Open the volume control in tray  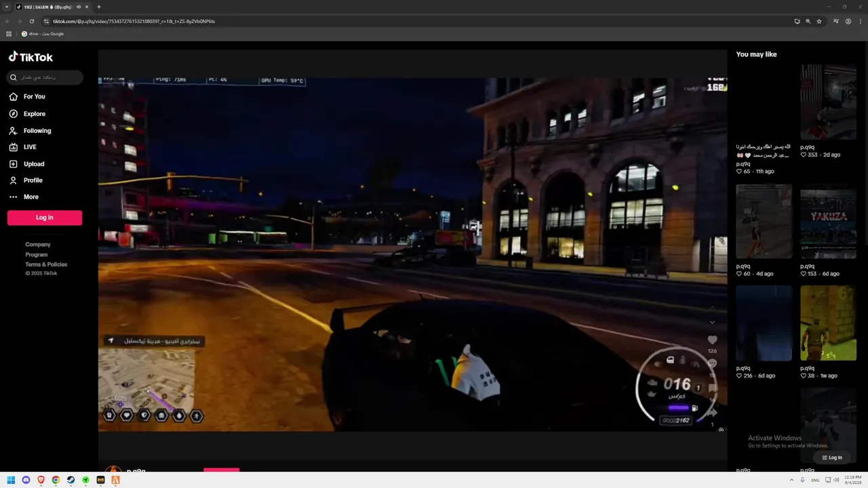pos(837,480)
